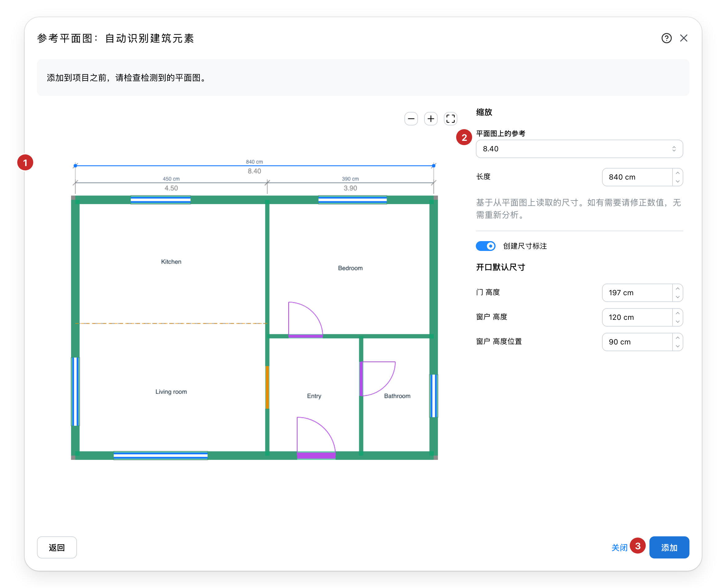
Task: Zoom out the floor plan preview
Action: [x=411, y=118]
